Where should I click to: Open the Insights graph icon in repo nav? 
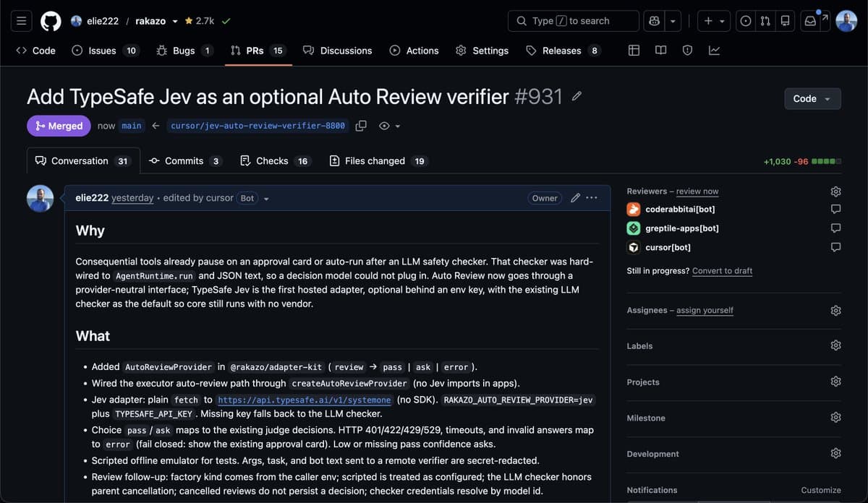pyautogui.click(x=714, y=51)
